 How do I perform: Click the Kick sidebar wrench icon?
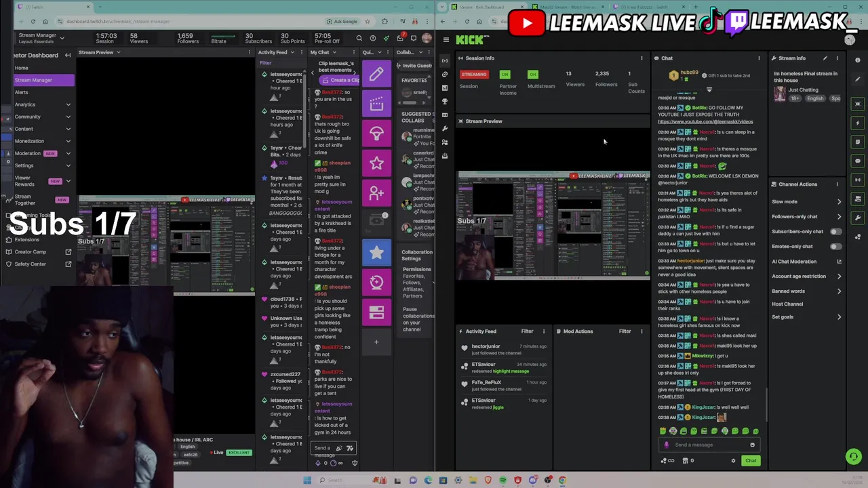(x=445, y=128)
